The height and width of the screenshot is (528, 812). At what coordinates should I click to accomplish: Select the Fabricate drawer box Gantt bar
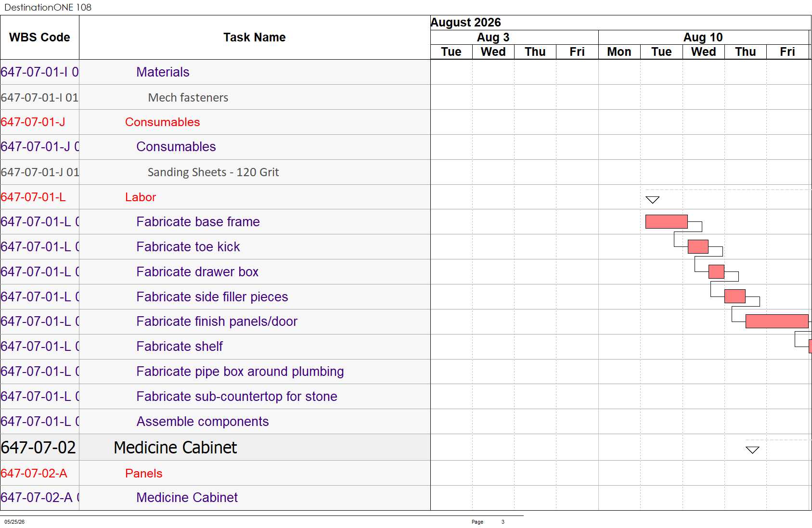click(x=716, y=271)
